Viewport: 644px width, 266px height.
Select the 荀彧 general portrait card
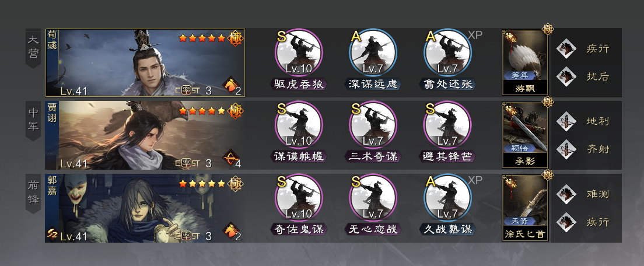pyautogui.click(x=145, y=63)
